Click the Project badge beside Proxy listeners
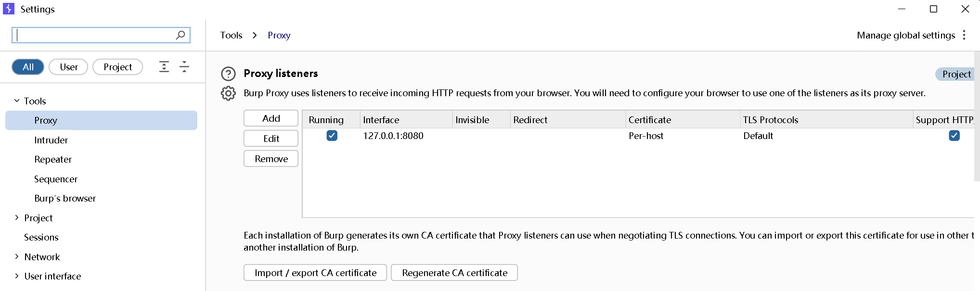This screenshot has width=980, height=291. point(956,74)
